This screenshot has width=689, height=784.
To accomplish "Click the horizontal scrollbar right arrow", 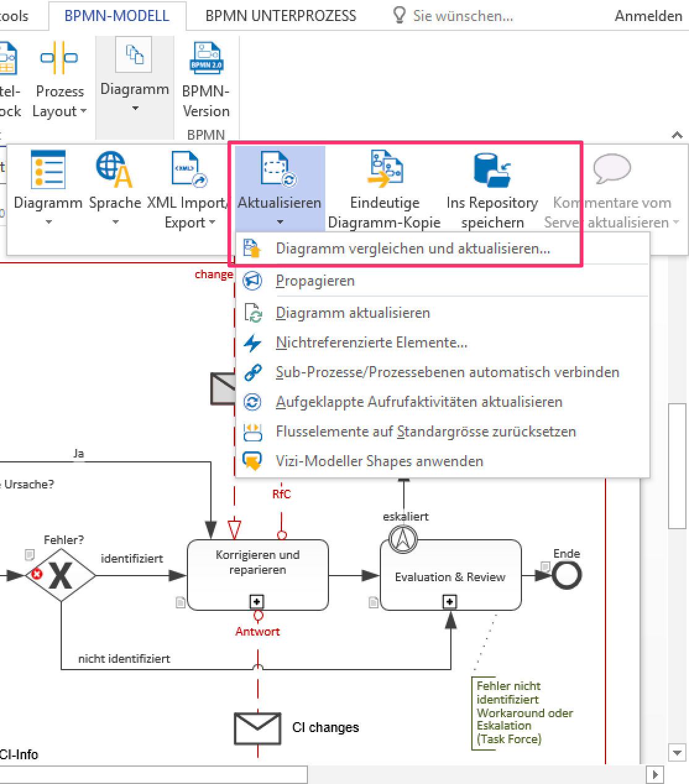I will click(x=654, y=773).
